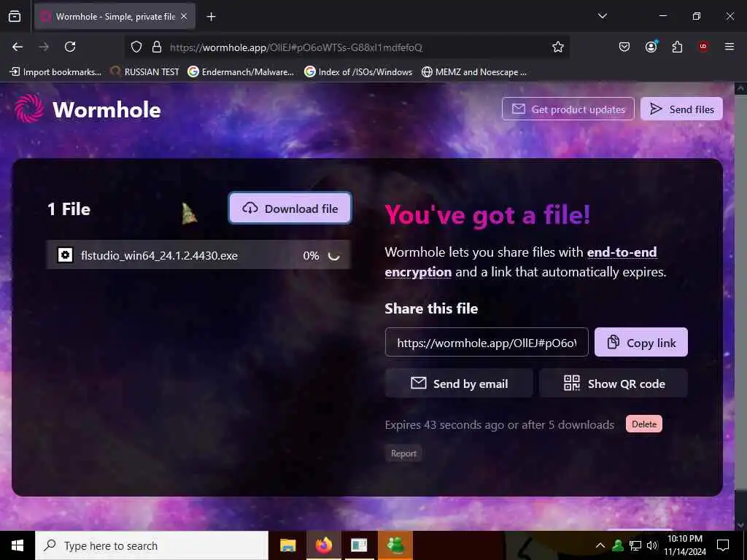Open File Explorer from the taskbar
This screenshot has width=747, height=560.
287,545
